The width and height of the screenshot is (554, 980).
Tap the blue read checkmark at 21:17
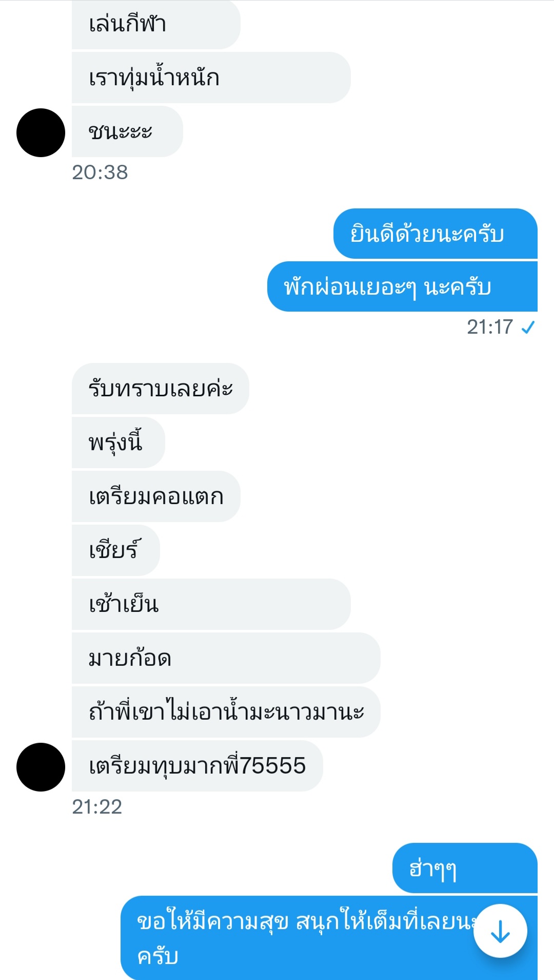[528, 327]
